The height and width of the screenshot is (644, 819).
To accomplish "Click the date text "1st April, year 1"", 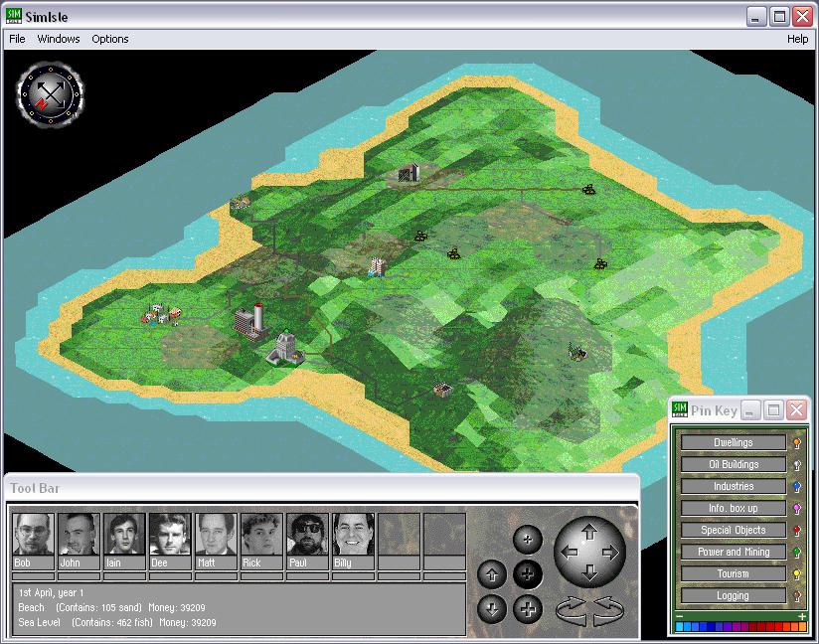I will [x=52, y=592].
